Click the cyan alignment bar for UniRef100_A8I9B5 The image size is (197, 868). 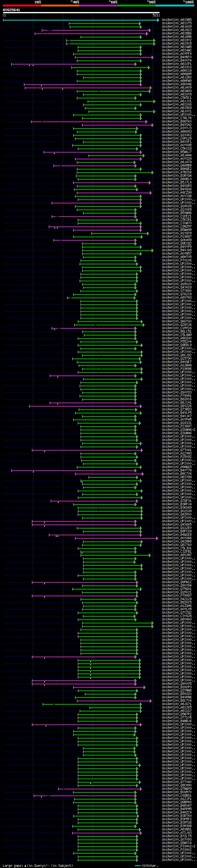[x=81, y=20]
